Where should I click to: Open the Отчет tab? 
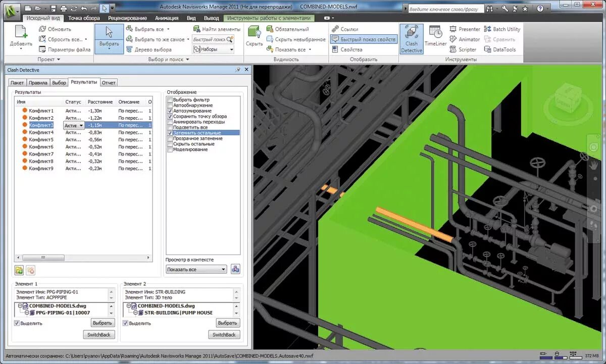click(x=109, y=82)
